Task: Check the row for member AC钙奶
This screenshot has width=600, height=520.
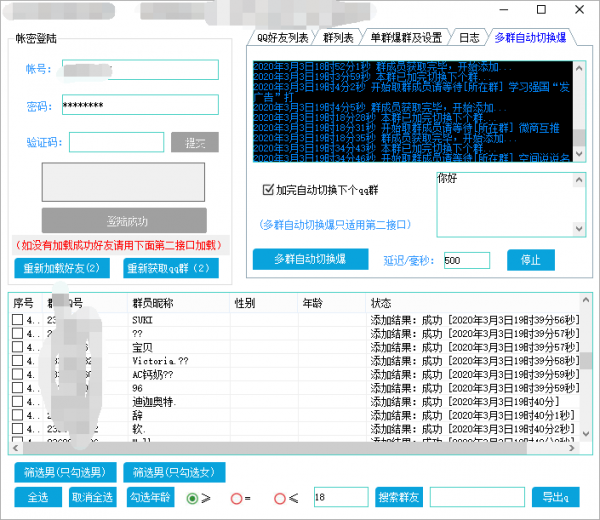Action: tap(17, 374)
